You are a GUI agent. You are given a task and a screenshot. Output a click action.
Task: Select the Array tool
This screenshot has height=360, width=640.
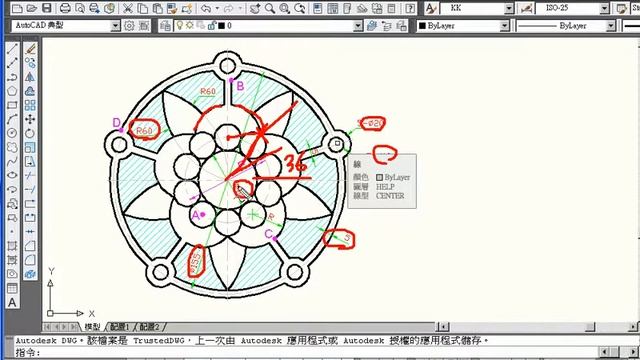click(x=30, y=105)
